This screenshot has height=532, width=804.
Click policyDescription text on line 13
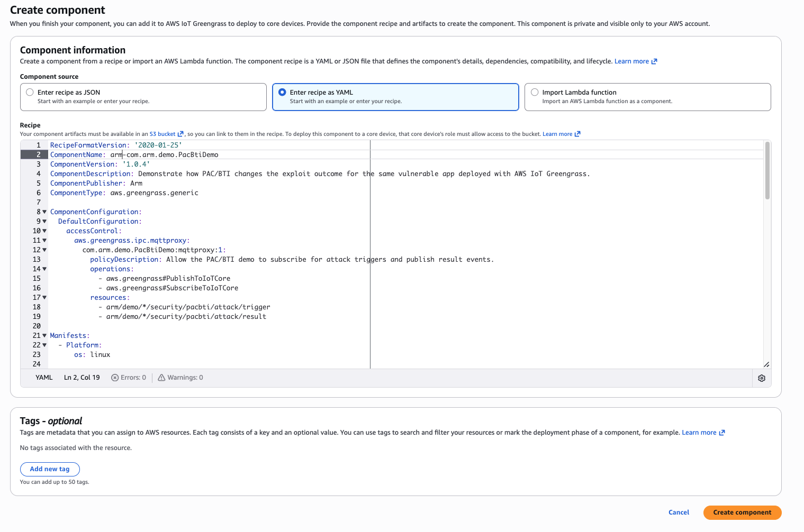tap(292, 260)
